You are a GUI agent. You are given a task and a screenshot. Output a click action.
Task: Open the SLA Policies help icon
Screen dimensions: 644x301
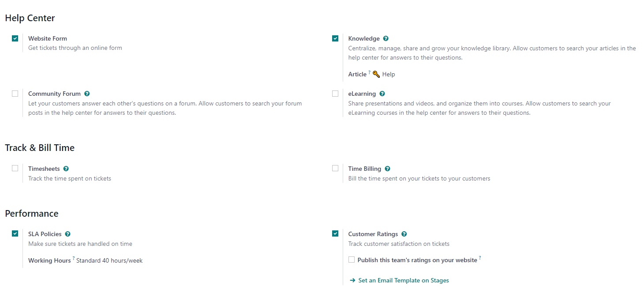(67, 234)
